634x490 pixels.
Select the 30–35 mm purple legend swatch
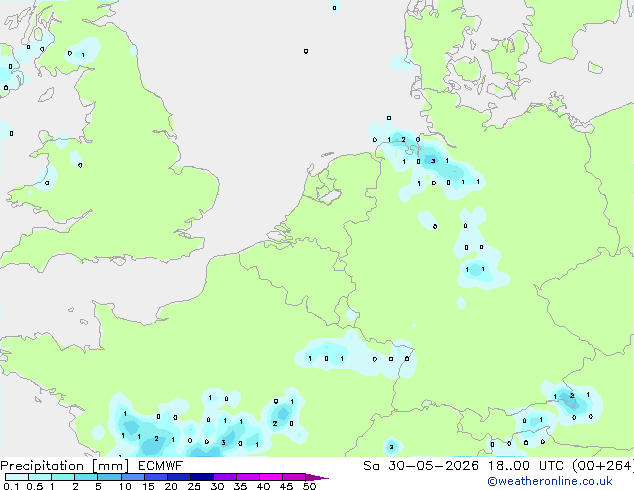pos(225,477)
